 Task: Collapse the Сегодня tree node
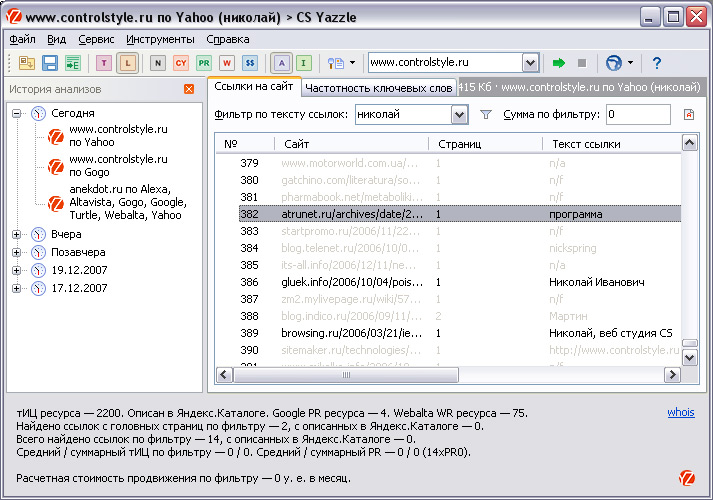[16, 113]
